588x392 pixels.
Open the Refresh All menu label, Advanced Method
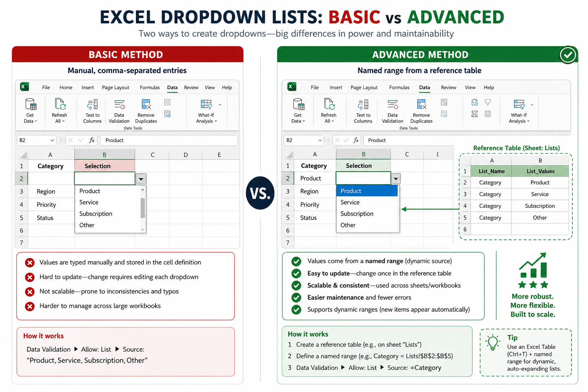coord(329,118)
